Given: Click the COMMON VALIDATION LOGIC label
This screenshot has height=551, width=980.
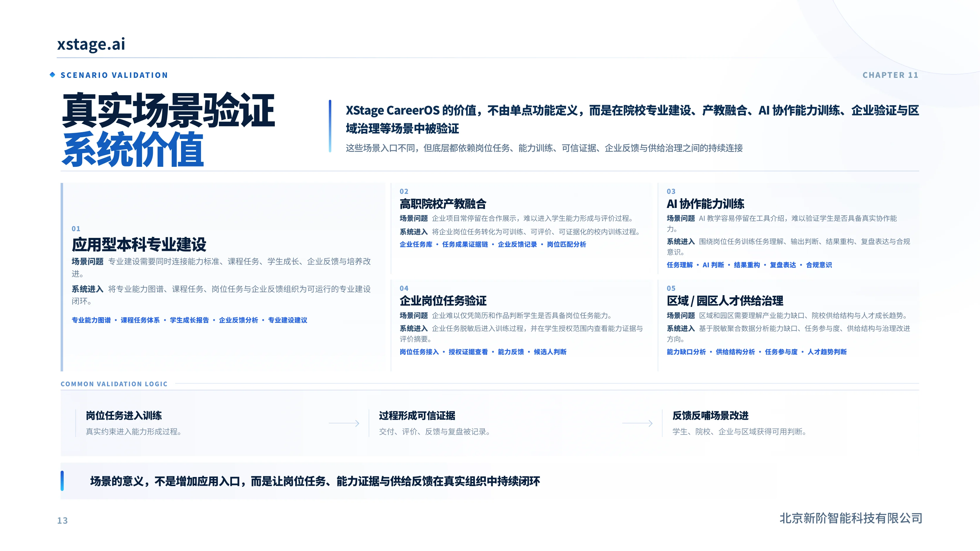Looking at the screenshot, I should click(x=114, y=384).
